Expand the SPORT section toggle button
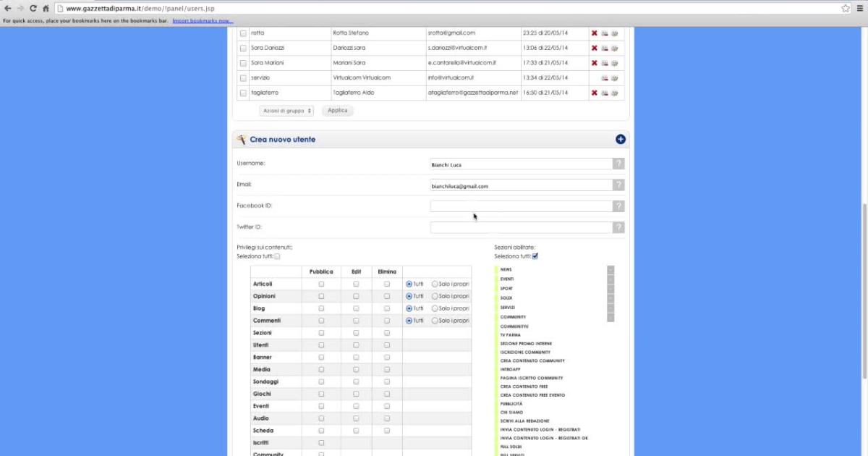Image resolution: width=868 pixels, height=456 pixels. point(610,289)
